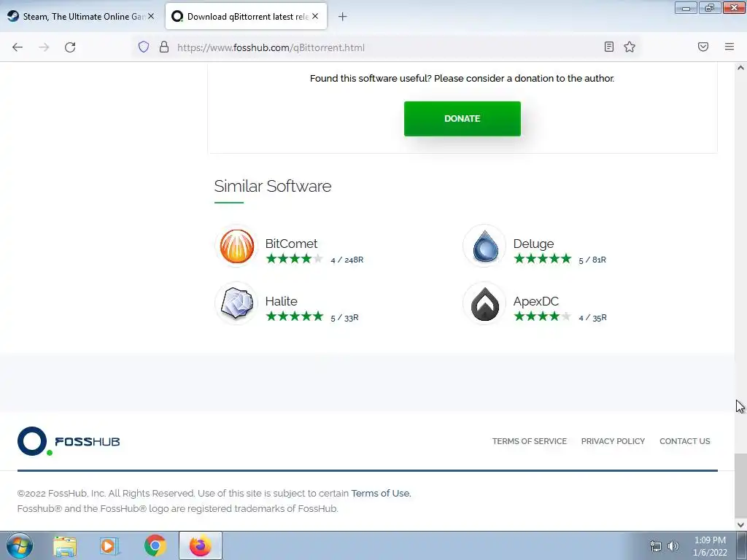Click the Forward navigation arrow
Viewport: 747px width, 560px height.
click(44, 47)
